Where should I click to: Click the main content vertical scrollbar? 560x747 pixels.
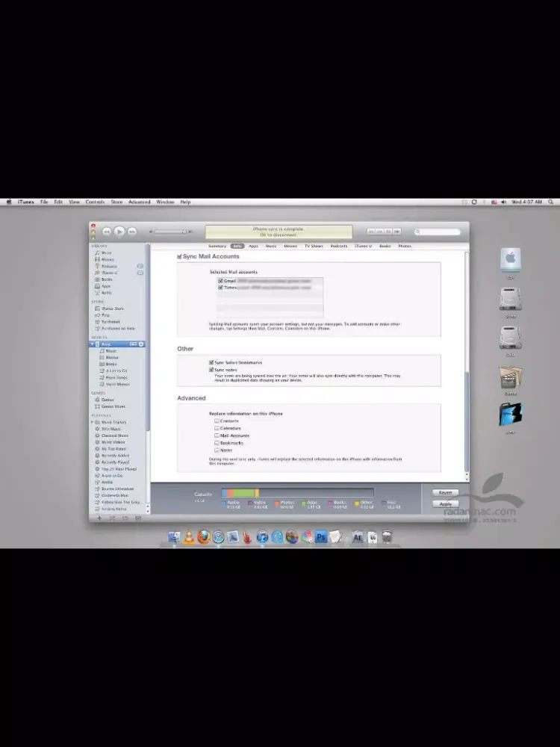click(x=467, y=421)
